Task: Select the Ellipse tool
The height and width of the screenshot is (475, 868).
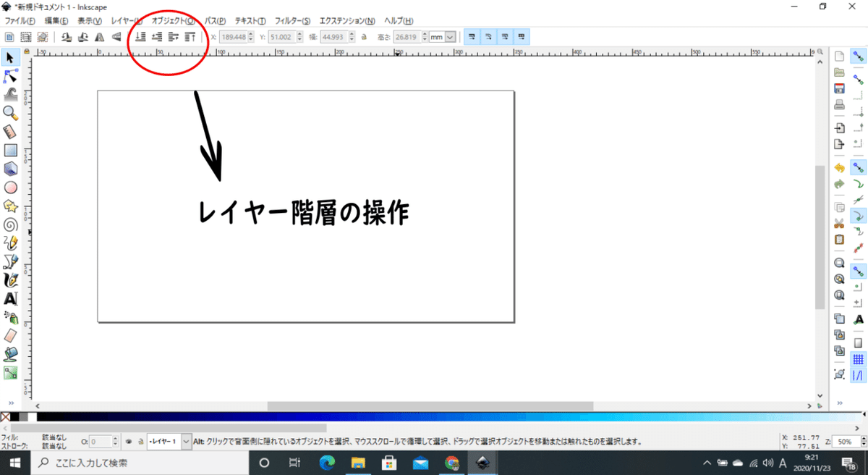Action: 10,188
